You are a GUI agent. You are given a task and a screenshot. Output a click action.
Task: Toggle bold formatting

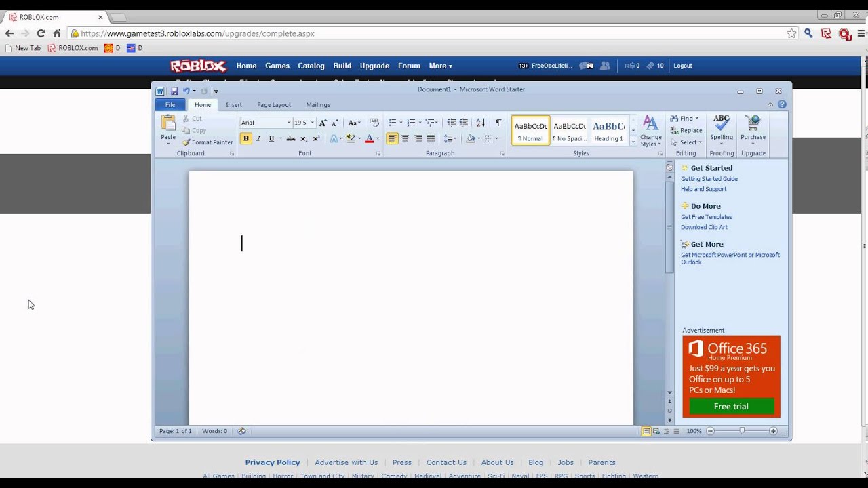pyautogui.click(x=245, y=138)
